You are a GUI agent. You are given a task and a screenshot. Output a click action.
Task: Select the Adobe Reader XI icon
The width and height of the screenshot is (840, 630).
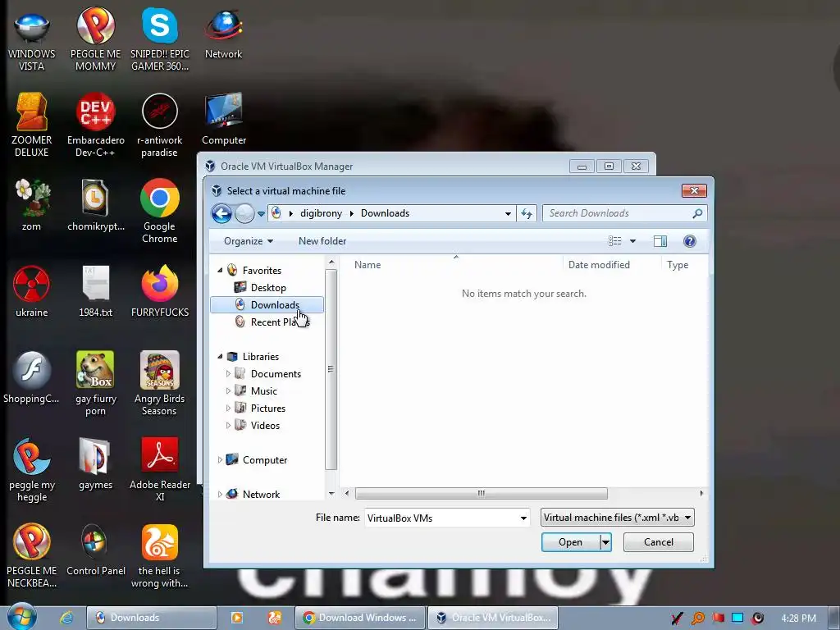(x=160, y=470)
